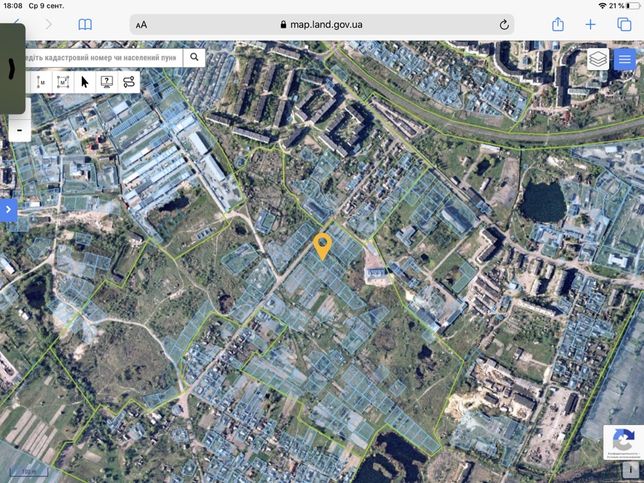Open a new Safari tab
Screen dimensions: 644x483
coord(590,24)
